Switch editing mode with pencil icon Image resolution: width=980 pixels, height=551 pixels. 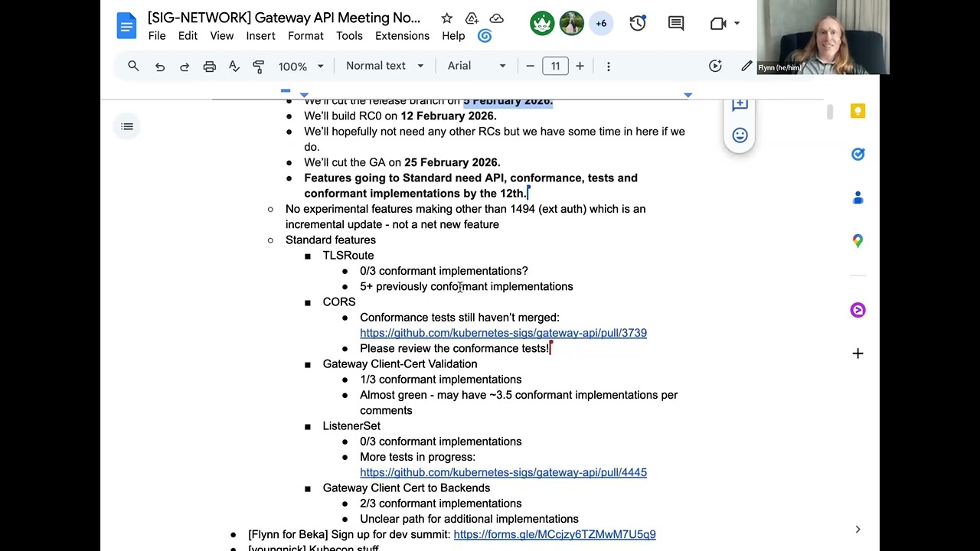click(x=746, y=67)
